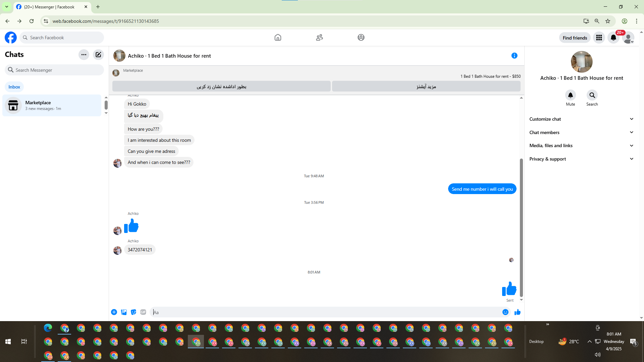Viewport: 644px width, 362px height.
Task: Bookmark this page with the star icon
Action: click(608, 21)
